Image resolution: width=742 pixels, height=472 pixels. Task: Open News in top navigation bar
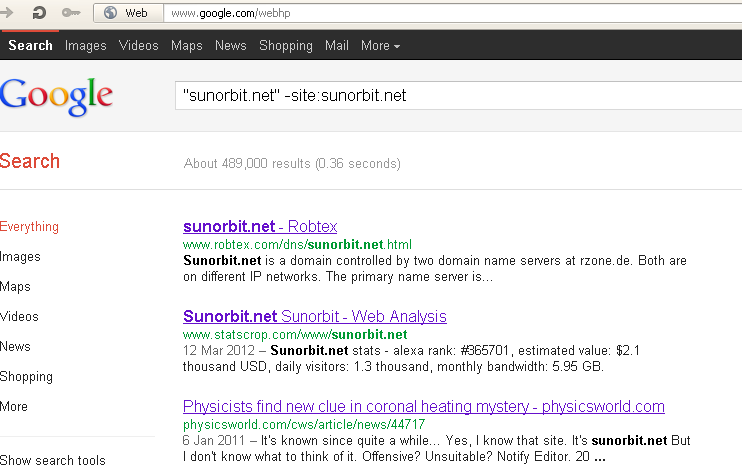(230, 45)
